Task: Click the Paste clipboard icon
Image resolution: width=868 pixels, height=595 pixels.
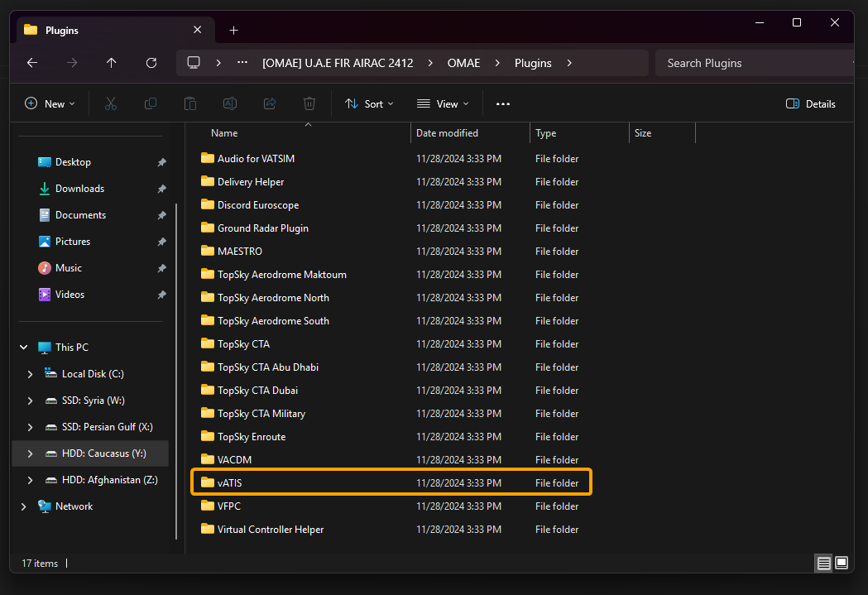Action: [189, 103]
